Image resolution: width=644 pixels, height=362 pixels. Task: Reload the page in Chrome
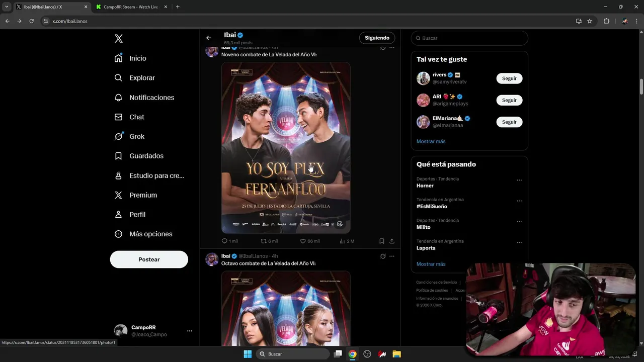(31, 21)
